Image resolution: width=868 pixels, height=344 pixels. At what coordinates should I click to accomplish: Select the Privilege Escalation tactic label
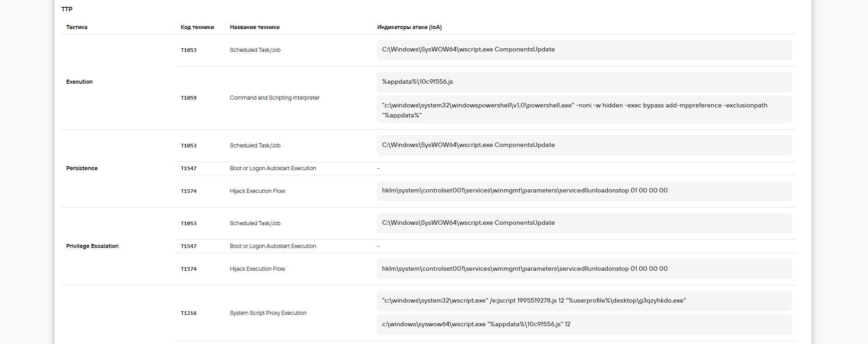point(92,246)
